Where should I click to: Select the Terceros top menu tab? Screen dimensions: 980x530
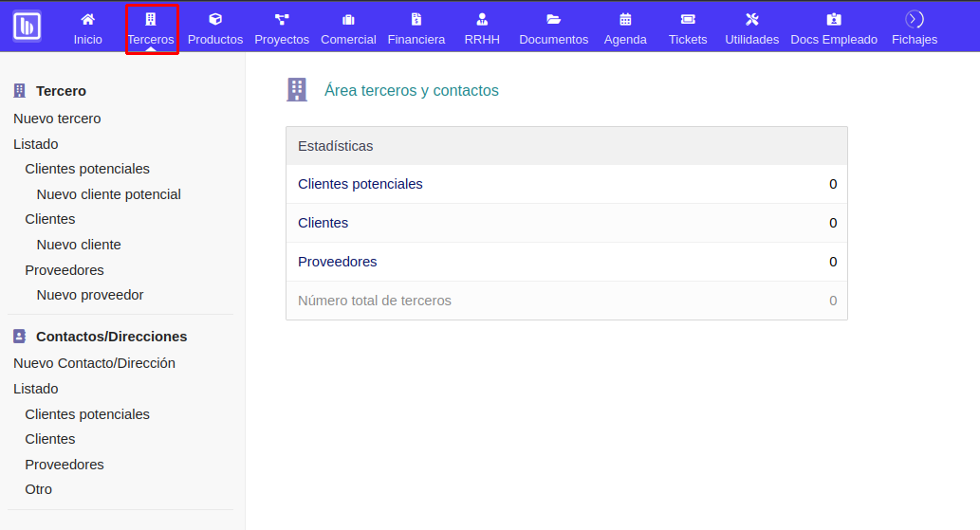pyautogui.click(x=151, y=39)
